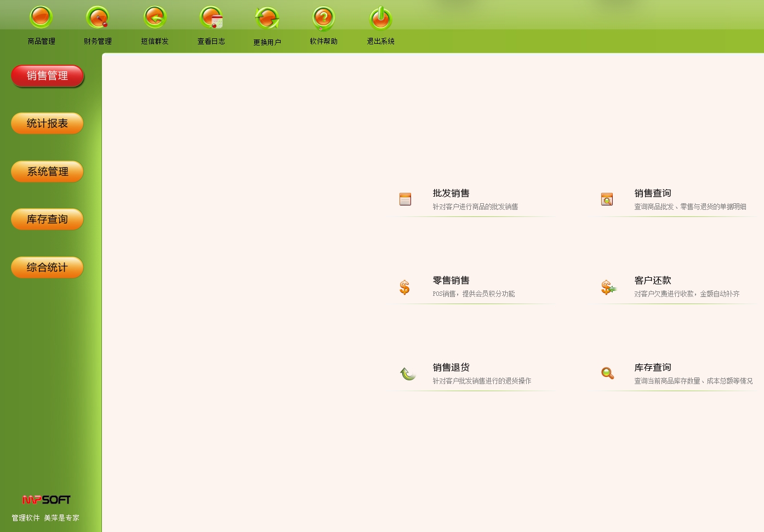Open the 批发销售 title link

[451, 193]
